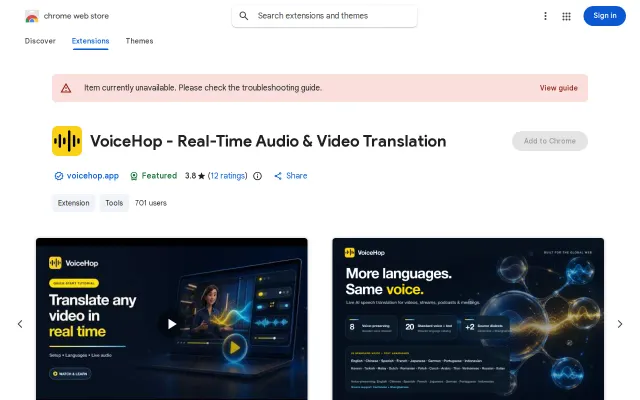640x400 pixels.
Task: Switch to the Discover tab
Action: (x=40, y=41)
